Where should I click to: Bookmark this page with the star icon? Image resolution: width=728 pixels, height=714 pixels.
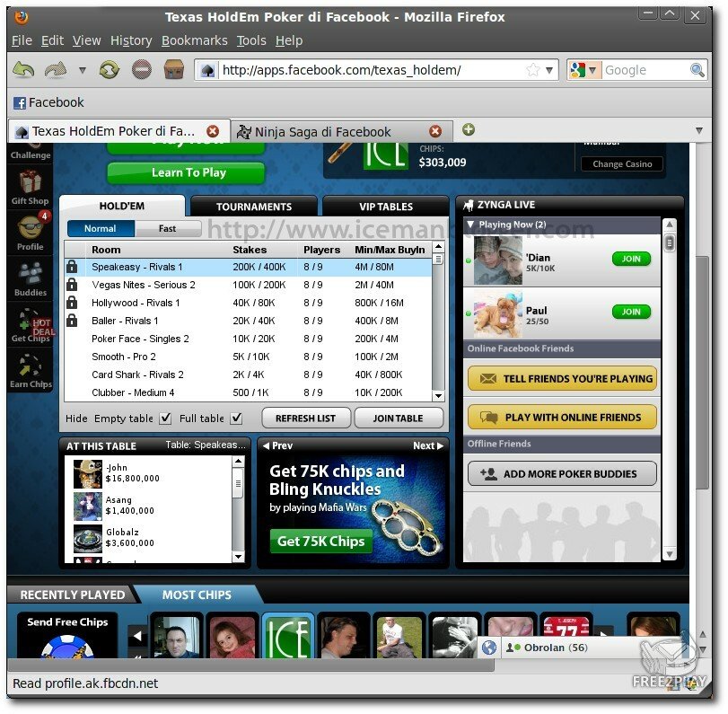click(x=533, y=70)
